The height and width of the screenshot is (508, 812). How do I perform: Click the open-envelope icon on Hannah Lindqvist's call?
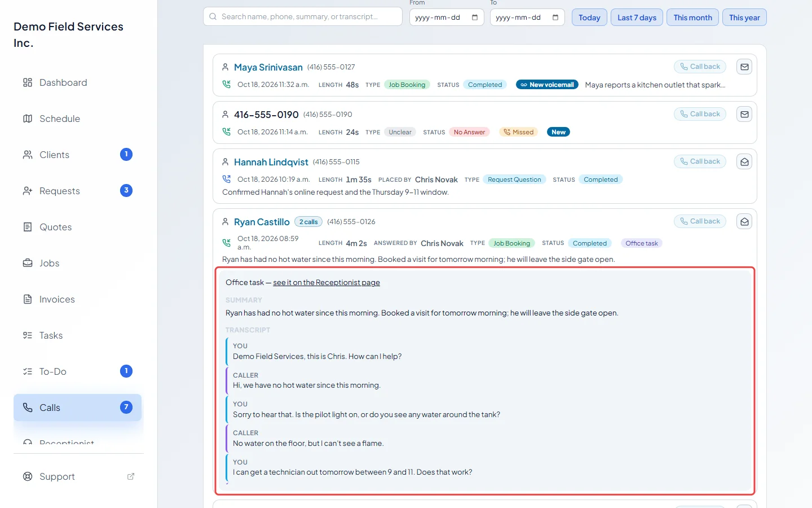point(744,161)
